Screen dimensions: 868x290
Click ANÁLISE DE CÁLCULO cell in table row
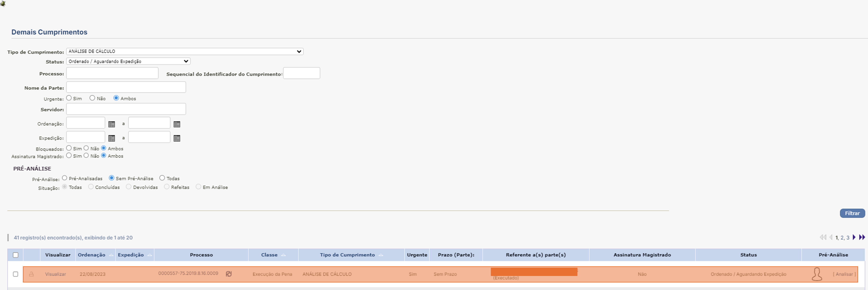pyautogui.click(x=327, y=274)
